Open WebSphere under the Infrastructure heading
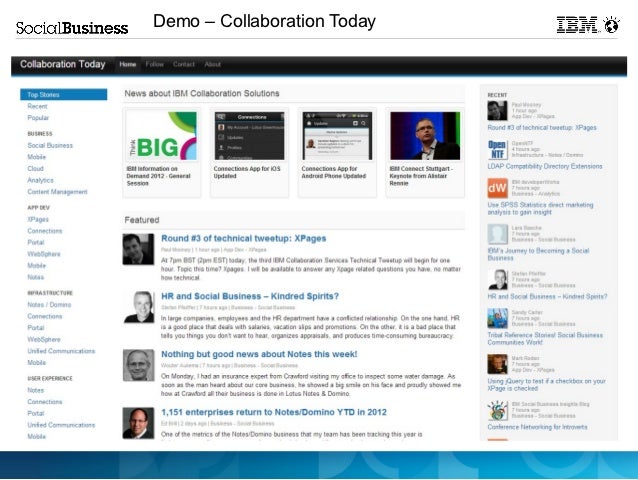 [x=44, y=339]
